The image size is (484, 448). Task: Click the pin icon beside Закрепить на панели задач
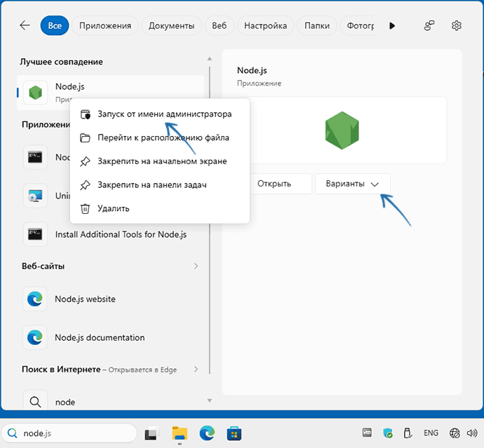coord(85,185)
